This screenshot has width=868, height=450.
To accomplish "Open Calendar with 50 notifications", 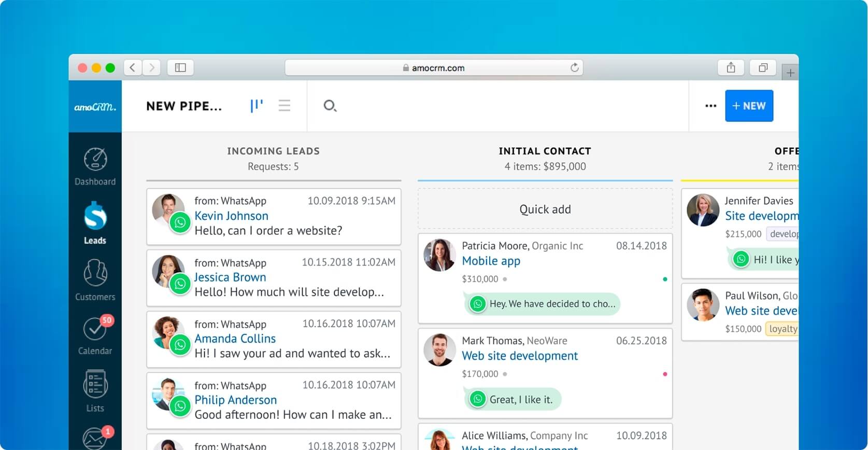I will tap(95, 335).
